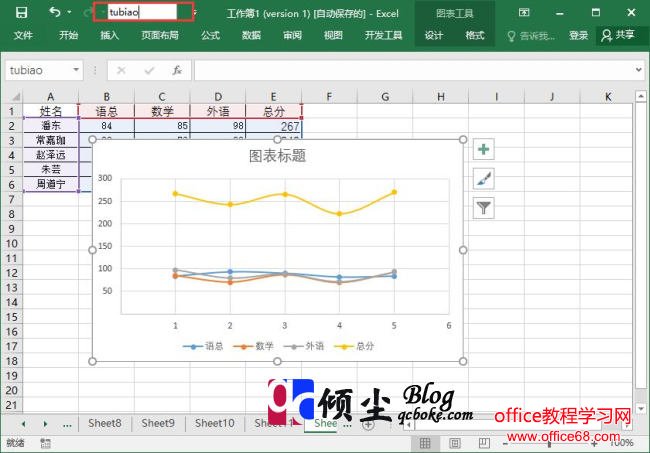Click the chart title 图表标题
Screen dimensions: 650x453
point(277,156)
